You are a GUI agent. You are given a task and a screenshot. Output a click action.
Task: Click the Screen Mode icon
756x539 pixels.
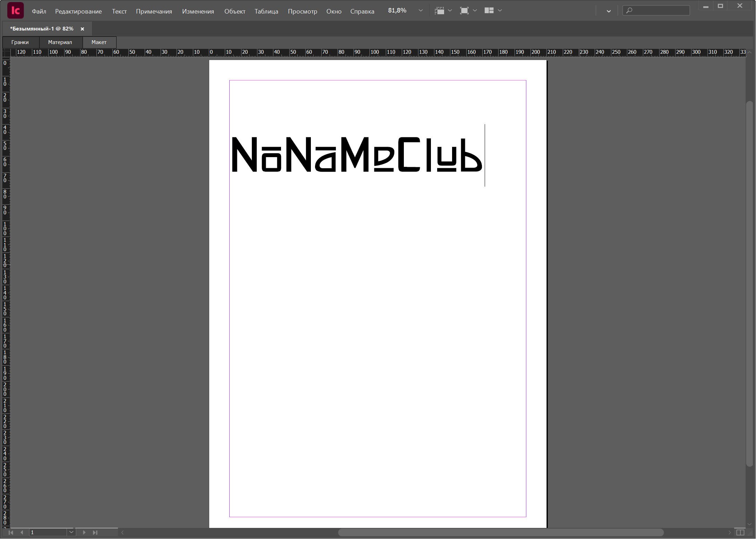(x=464, y=11)
